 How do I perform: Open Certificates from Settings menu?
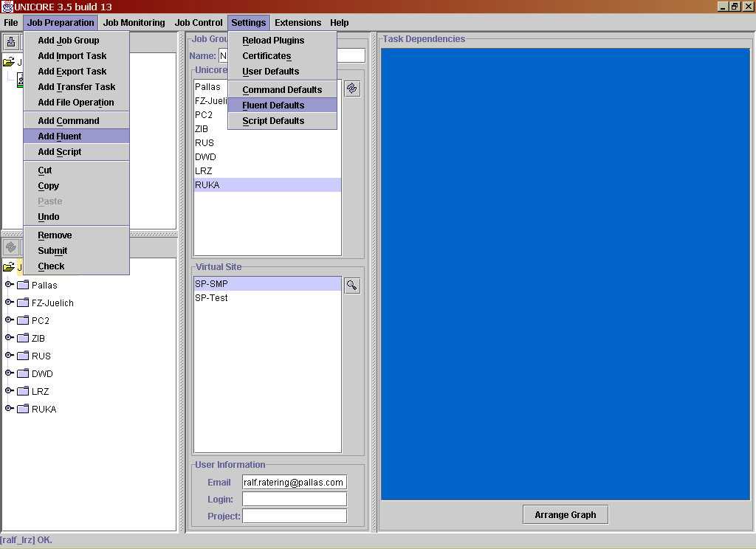[283, 56]
